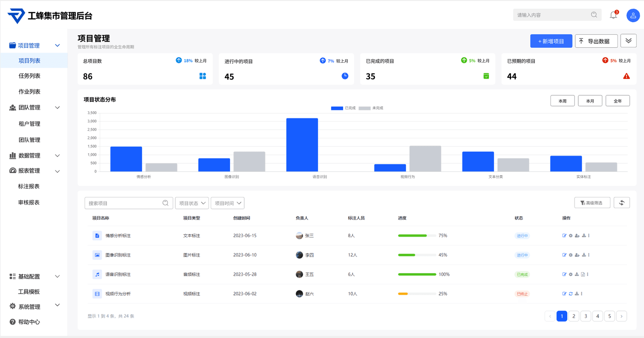The image size is (644, 338).
Task: Open more options for 图像识别标注 row
Action: tap(589, 255)
